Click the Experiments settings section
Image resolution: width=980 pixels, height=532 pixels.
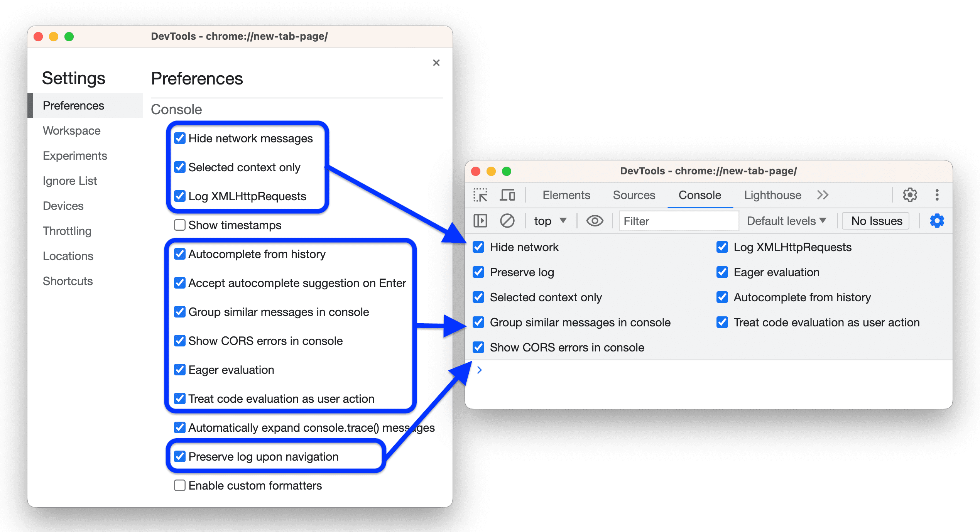[x=74, y=155]
